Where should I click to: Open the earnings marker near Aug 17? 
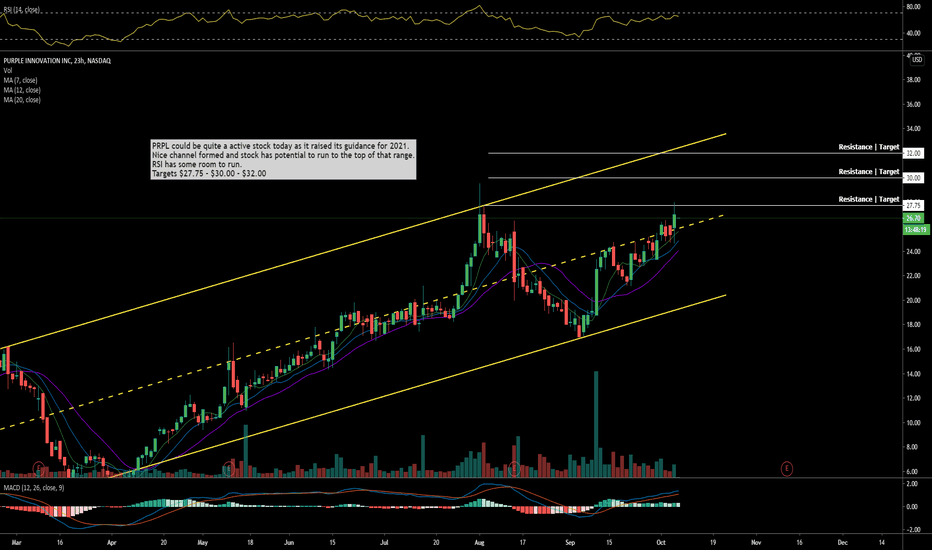coord(514,469)
